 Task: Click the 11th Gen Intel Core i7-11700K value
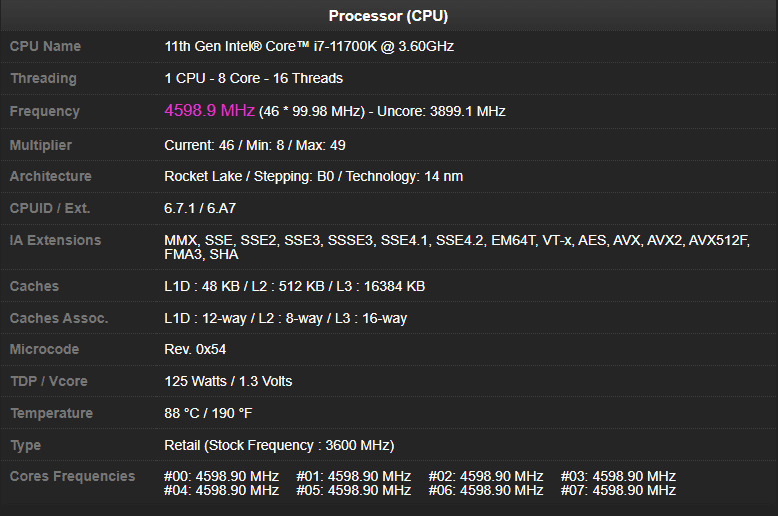tap(309, 46)
